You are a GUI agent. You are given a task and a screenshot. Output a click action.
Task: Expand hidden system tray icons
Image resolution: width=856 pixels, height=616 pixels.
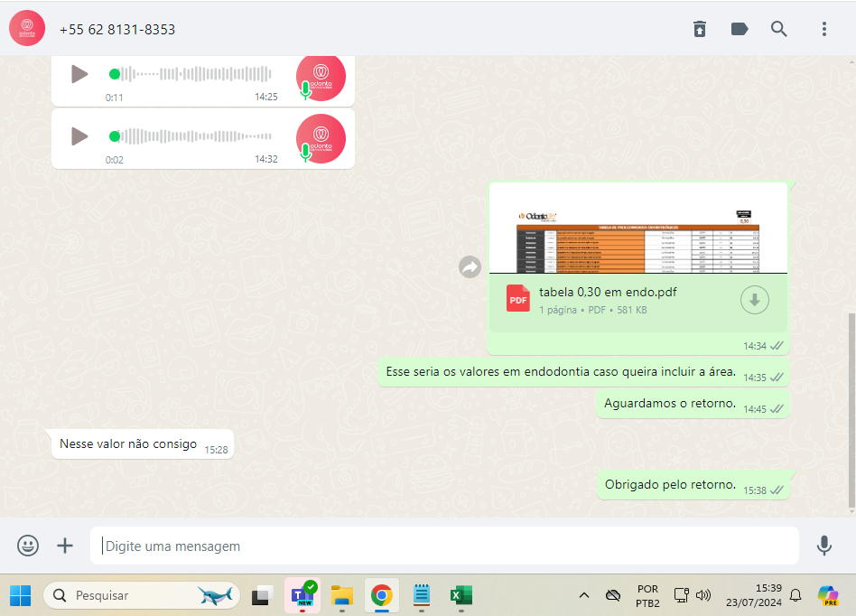(583, 595)
